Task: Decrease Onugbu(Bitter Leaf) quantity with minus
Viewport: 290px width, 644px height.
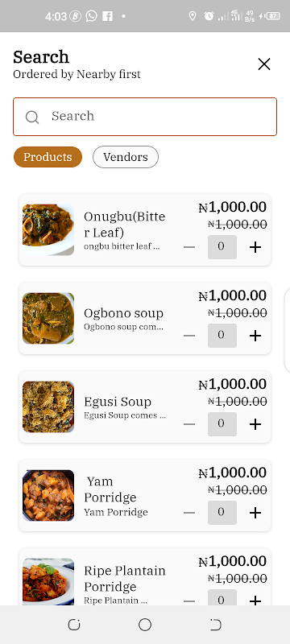Action: 189,247
